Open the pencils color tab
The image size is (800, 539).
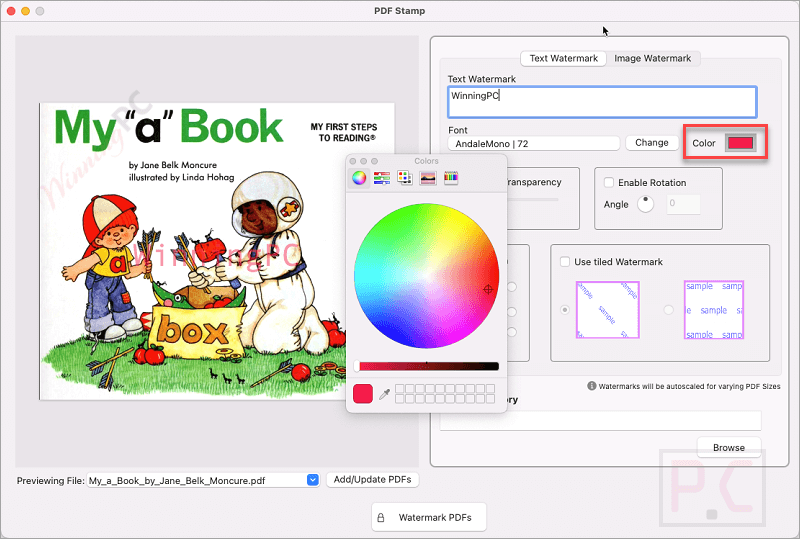(x=451, y=178)
